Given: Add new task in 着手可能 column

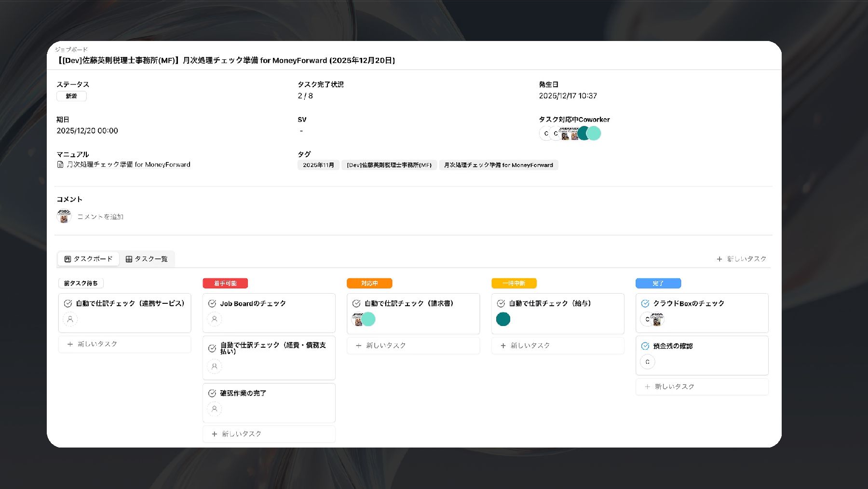Looking at the screenshot, I should (x=269, y=434).
